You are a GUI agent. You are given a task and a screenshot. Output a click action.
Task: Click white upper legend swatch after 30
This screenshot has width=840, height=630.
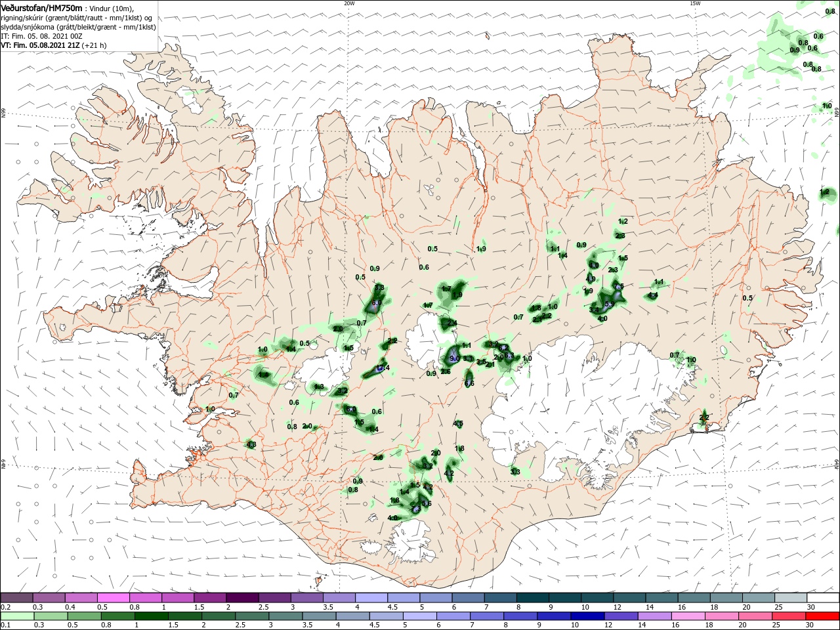[x=823, y=597]
